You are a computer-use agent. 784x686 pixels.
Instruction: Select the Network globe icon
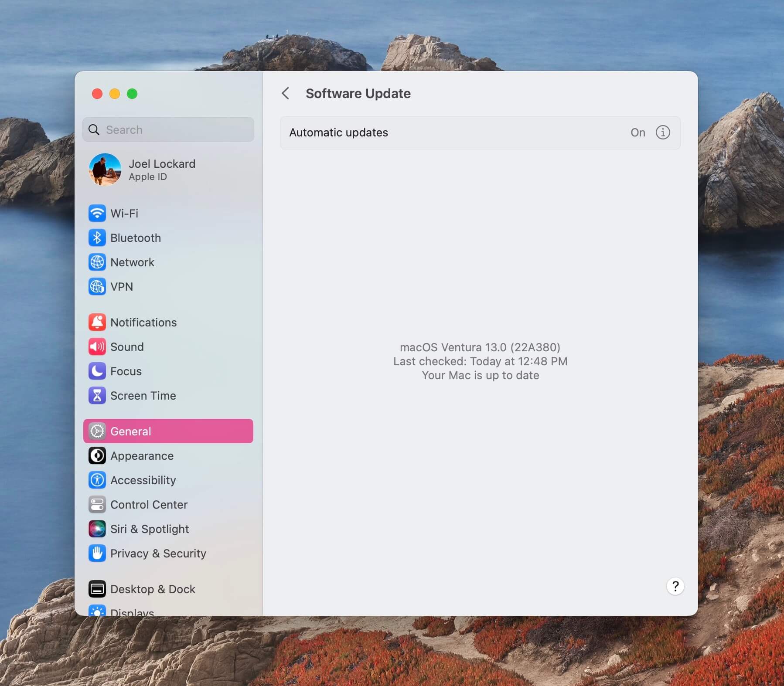click(x=97, y=262)
